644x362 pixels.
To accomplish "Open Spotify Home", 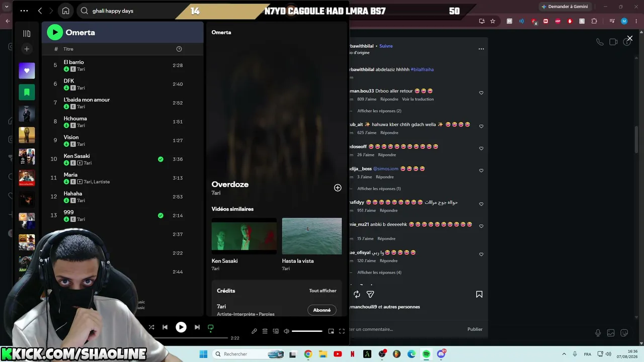I will click(65, 11).
